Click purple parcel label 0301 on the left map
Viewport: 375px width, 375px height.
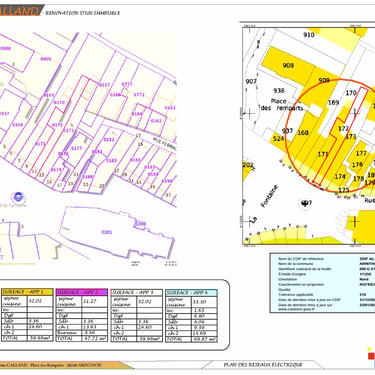pos(107,232)
